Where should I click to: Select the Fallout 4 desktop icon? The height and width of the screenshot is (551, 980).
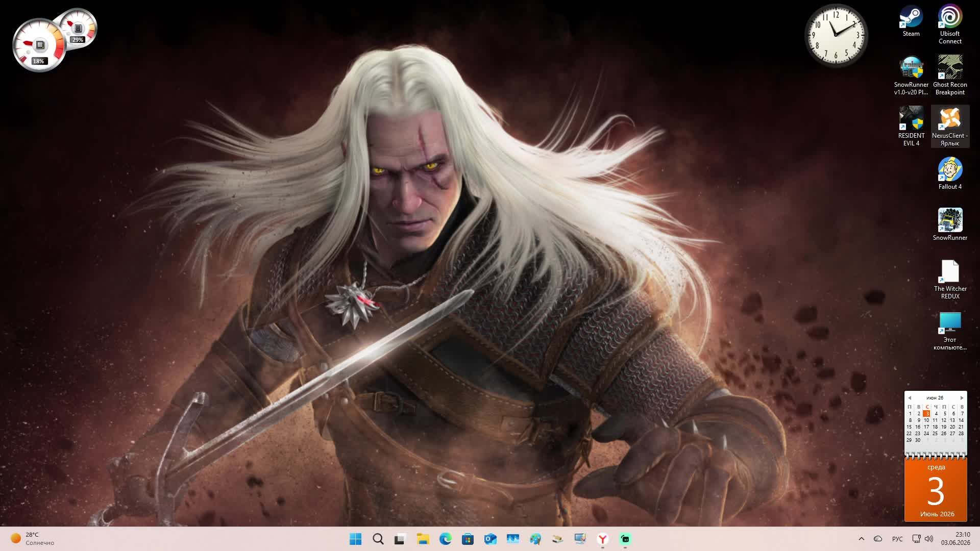click(950, 173)
